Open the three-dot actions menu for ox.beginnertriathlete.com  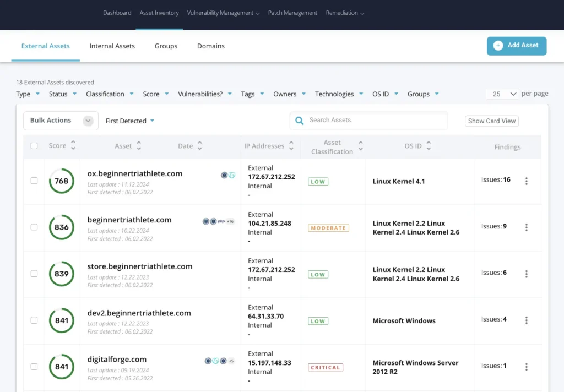point(527,181)
